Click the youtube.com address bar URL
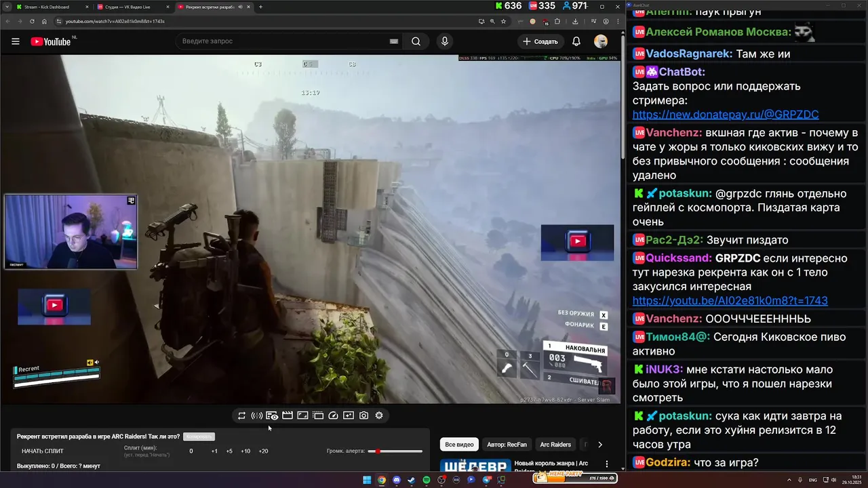The width and height of the screenshot is (868, 488). 115,21
